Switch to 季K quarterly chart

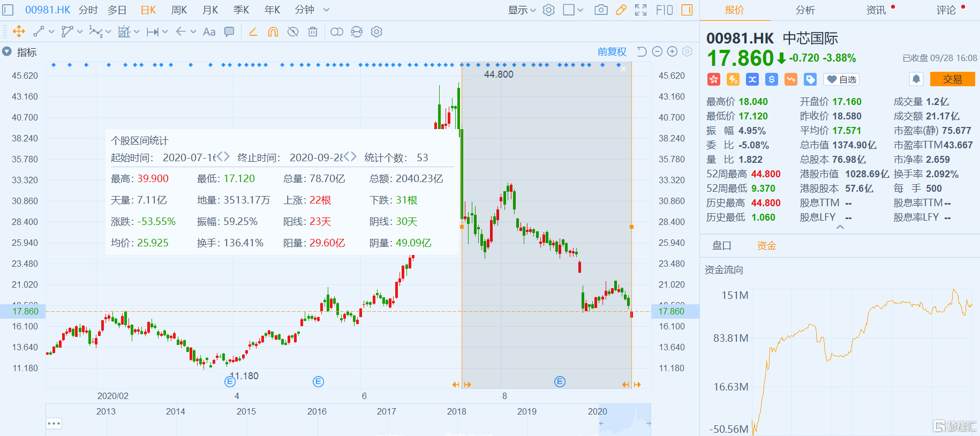242,10
